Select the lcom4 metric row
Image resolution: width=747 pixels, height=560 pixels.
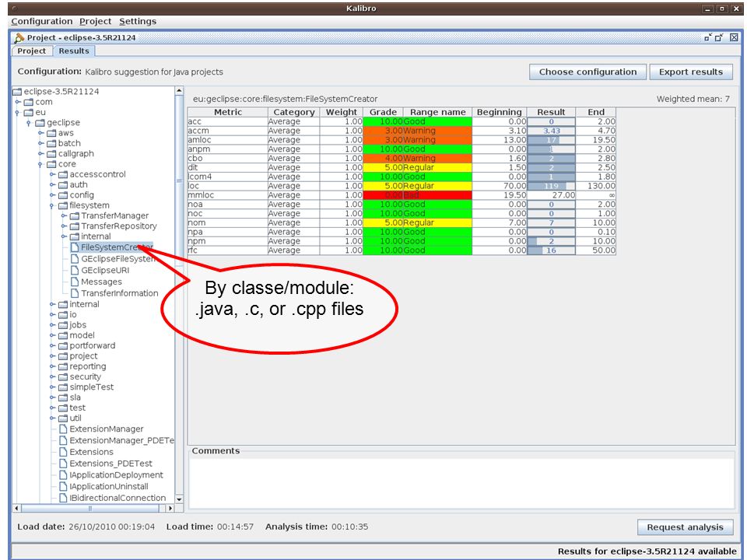[x=402, y=177]
